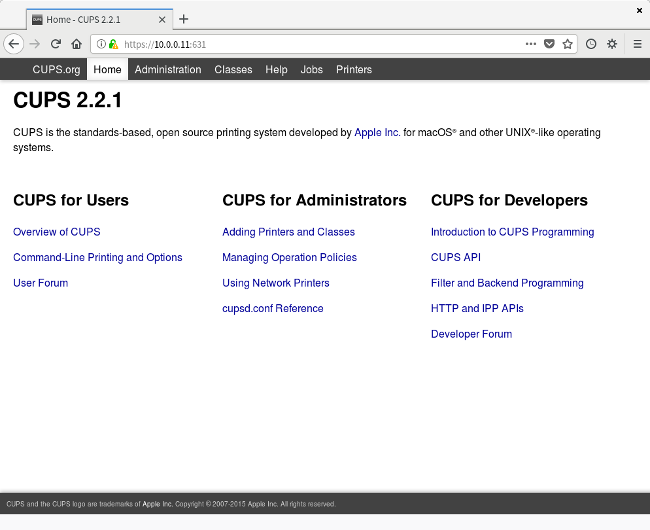Save page to Pocket icon
The height and width of the screenshot is (530, 650).
point(549,44)
